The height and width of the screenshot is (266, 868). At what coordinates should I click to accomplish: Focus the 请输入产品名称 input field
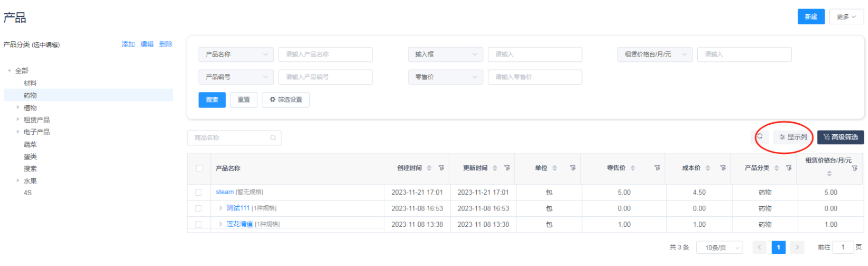326,54
